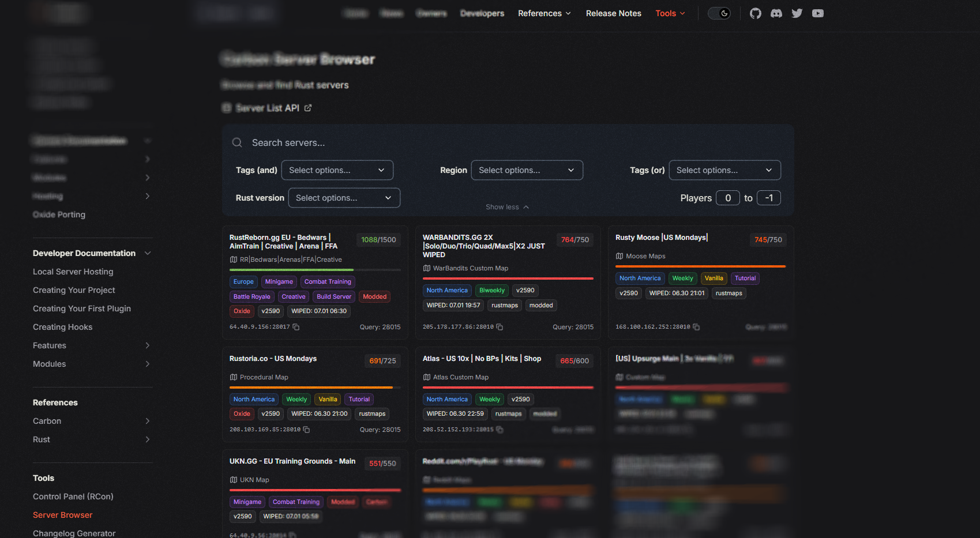Expand the References menu in top navigation
980x538 pixels.
click(545, 13)
